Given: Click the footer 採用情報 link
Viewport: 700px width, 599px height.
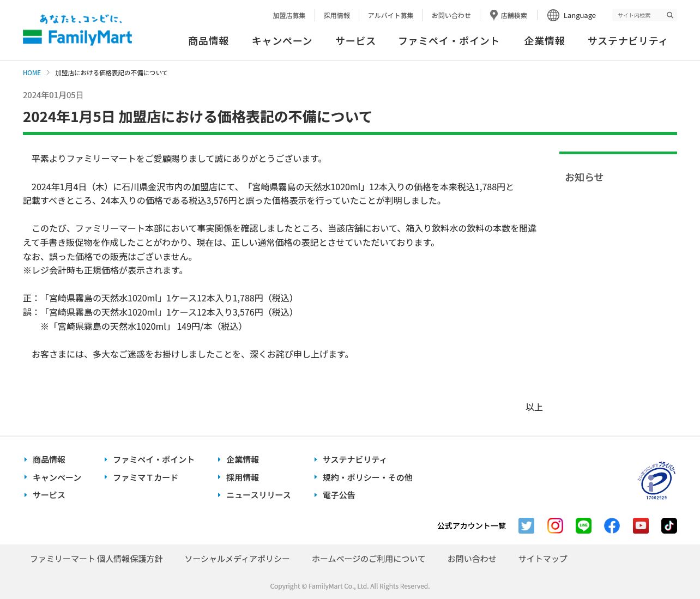Looking at the screenshot, I should coord(243,477).
